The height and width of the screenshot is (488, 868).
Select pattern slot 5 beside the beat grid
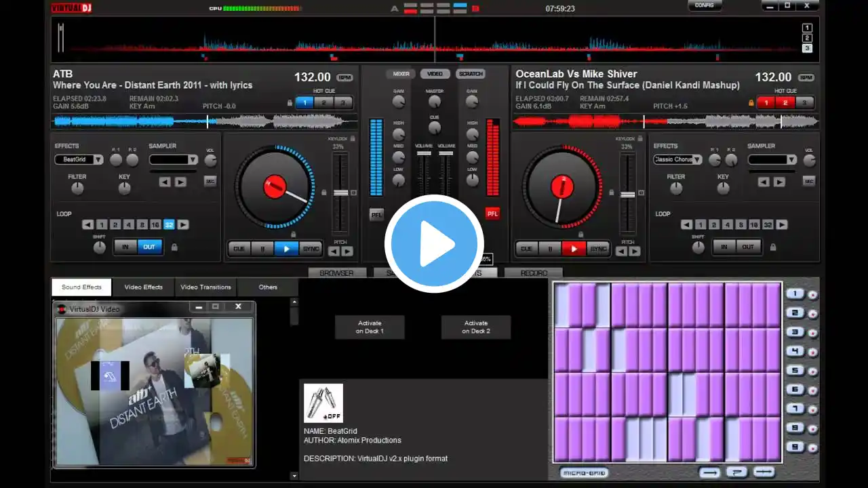click(x=795, y=371)
